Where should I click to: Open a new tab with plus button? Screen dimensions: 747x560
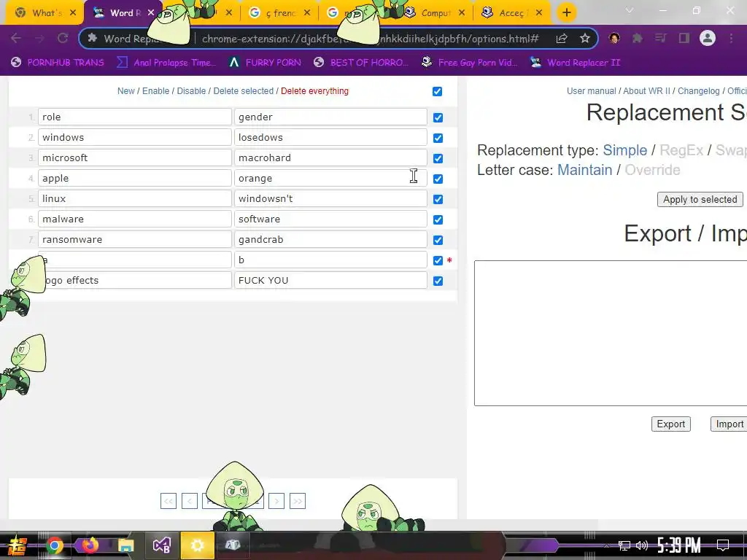click(566, 12)
